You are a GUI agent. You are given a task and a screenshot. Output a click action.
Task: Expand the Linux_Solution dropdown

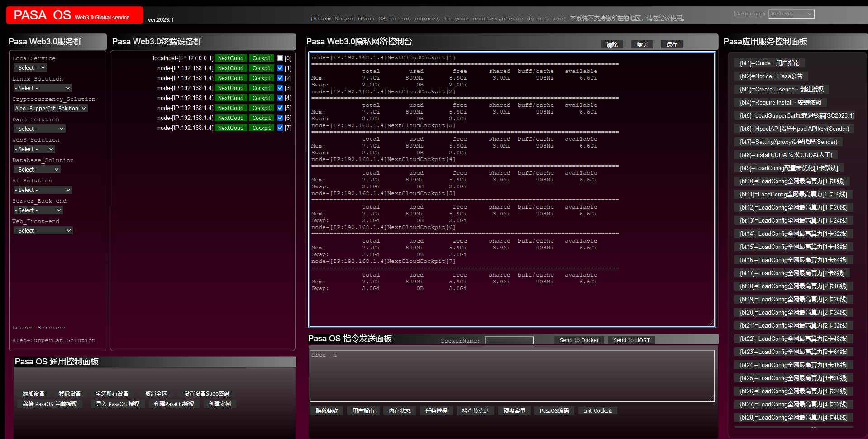point(43,88)
